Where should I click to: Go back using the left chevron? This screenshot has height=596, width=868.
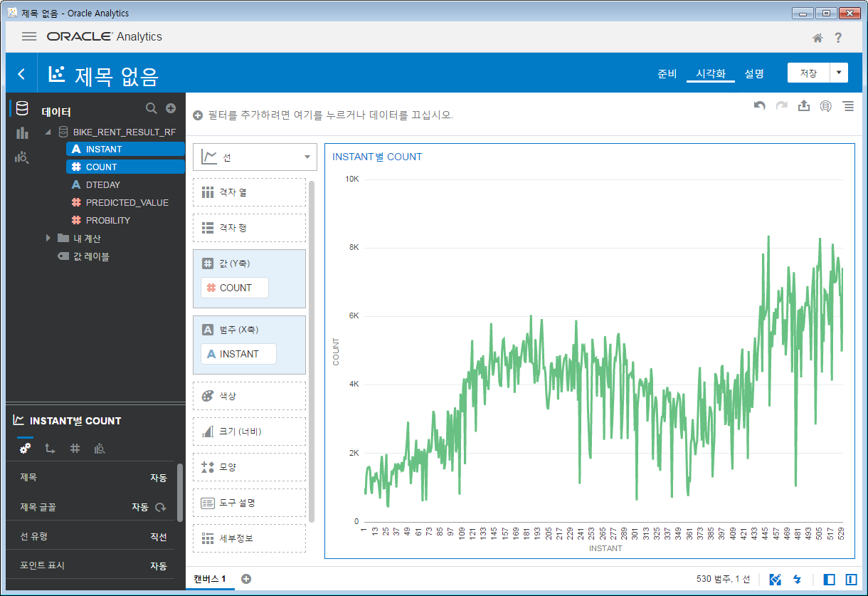coord(21,74)
